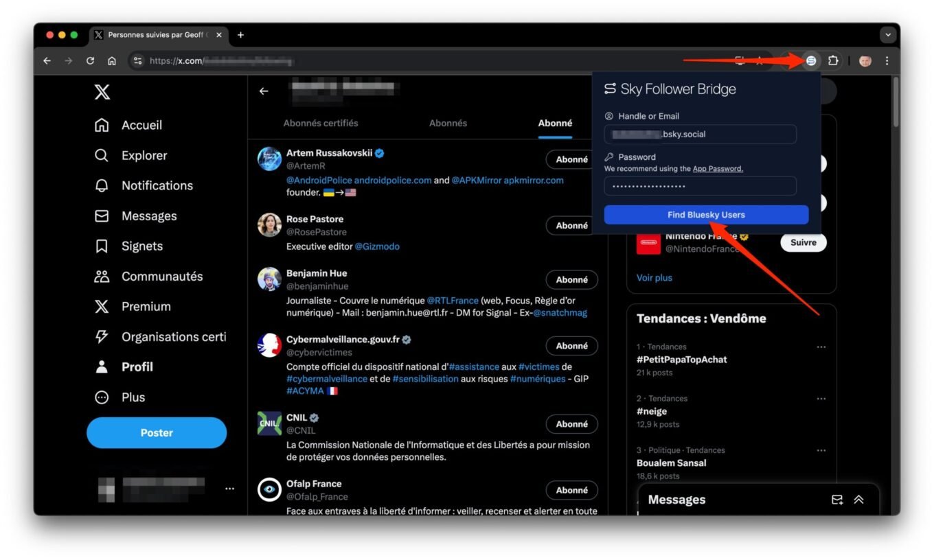Reload the page

point(90,61)
